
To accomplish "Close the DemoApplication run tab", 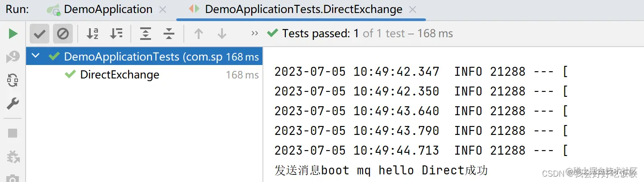I will (x=163, y=9).
